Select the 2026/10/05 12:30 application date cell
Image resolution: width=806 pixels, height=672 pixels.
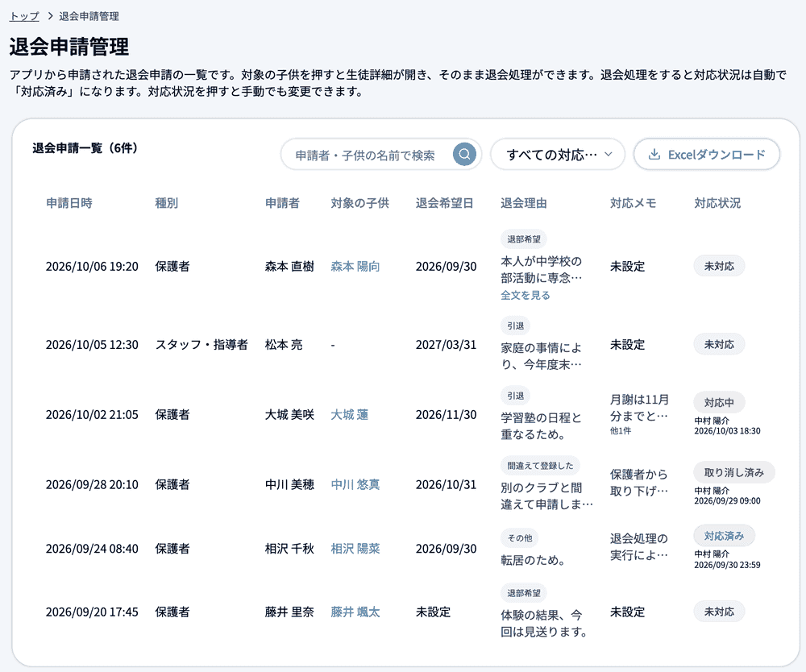click(x=92, y=345)
